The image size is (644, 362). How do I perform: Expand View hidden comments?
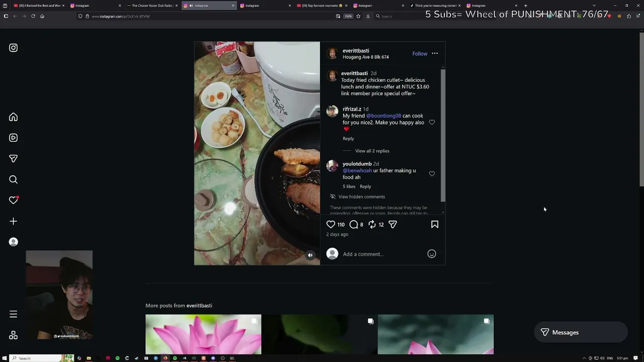(x=362, y=197)
